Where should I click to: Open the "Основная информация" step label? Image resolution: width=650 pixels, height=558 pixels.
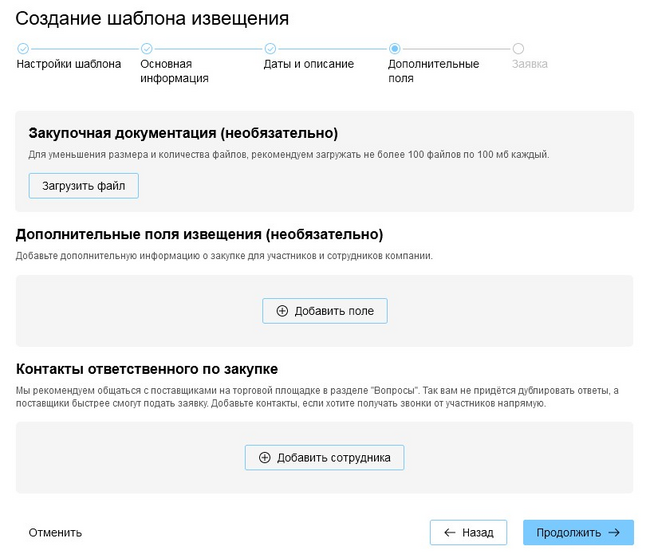pos(174,71)
